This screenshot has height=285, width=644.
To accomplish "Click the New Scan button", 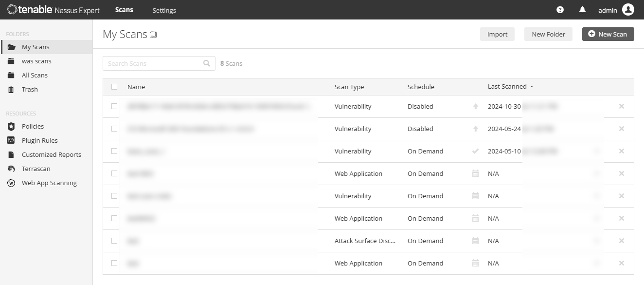I will coord(608,34).
